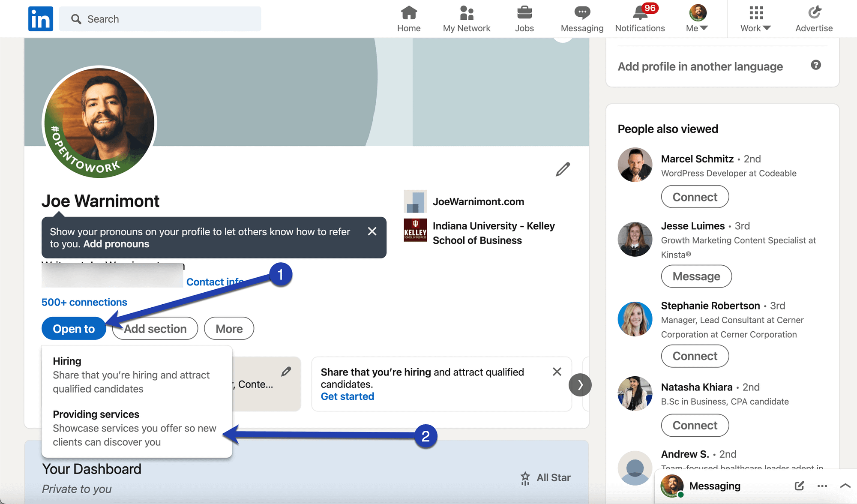Expand the Me profile dropdown
The height and width of the screenshot is (504, 857).
pyautogui.click(x=697, y=19)
